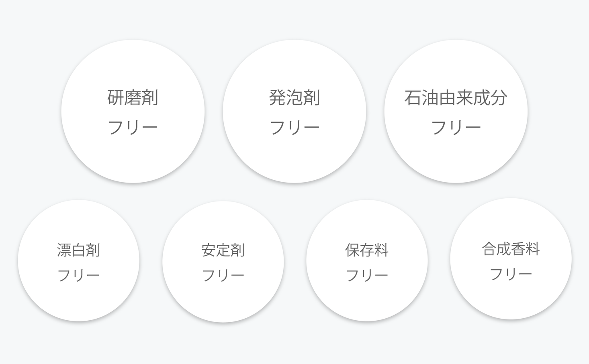589x364 pixels.
Task: Click フリー text under 合成香料
Action: (511, 274)
